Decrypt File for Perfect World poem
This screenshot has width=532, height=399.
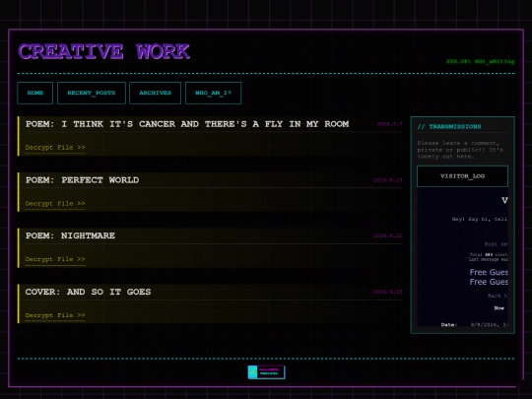pos(55,204)
